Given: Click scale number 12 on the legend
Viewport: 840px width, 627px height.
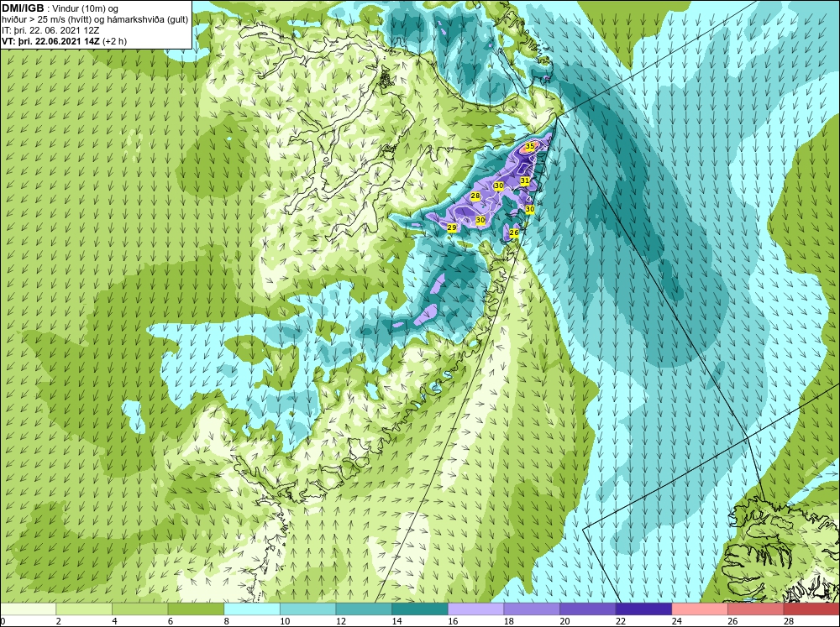Looking at the screenshot, I should tap(340, 621).
